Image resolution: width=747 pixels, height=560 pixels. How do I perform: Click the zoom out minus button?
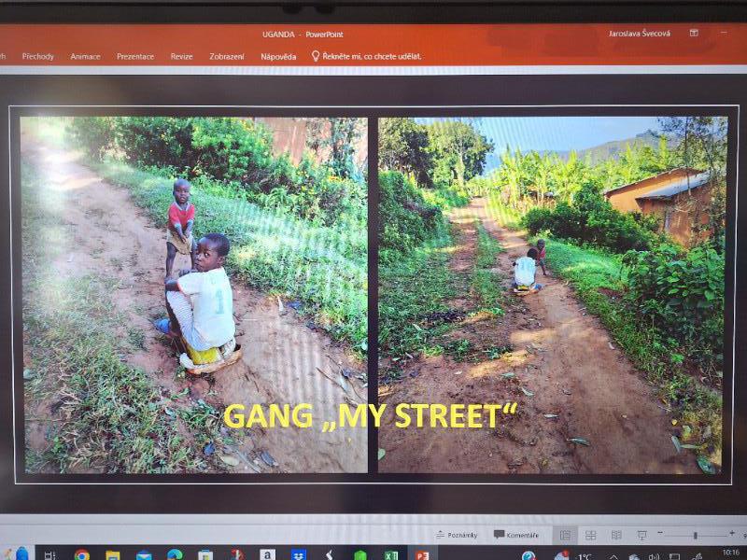point(661,535)
